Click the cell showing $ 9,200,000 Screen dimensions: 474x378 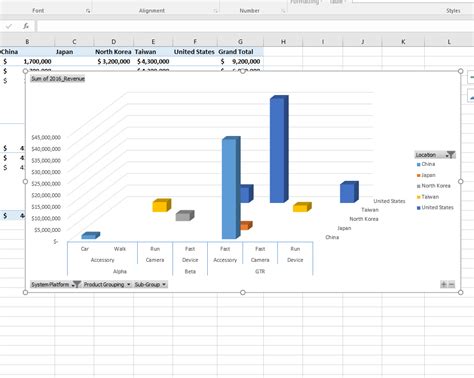tap(240, 61)
